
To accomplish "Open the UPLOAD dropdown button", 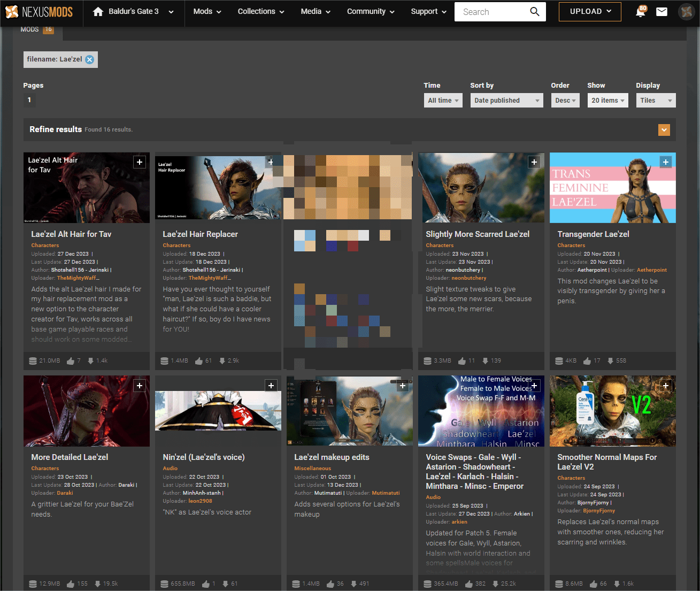I will (x=590, y=11).
